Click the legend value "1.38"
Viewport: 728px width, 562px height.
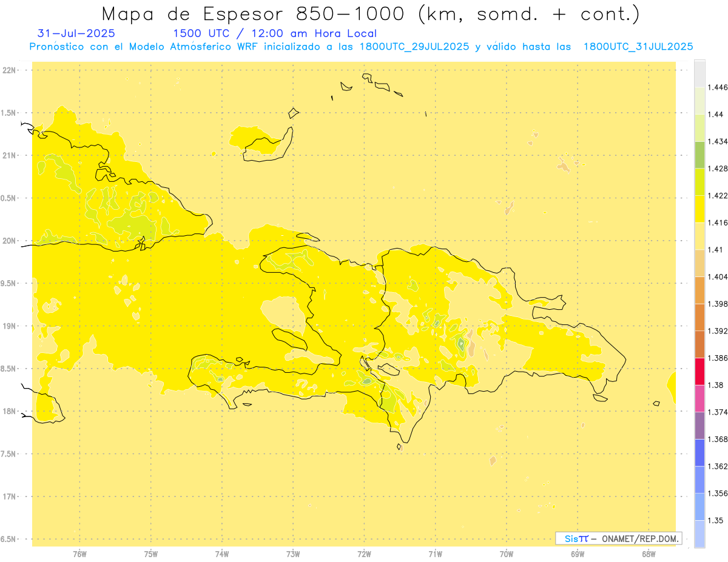[716, 385]
